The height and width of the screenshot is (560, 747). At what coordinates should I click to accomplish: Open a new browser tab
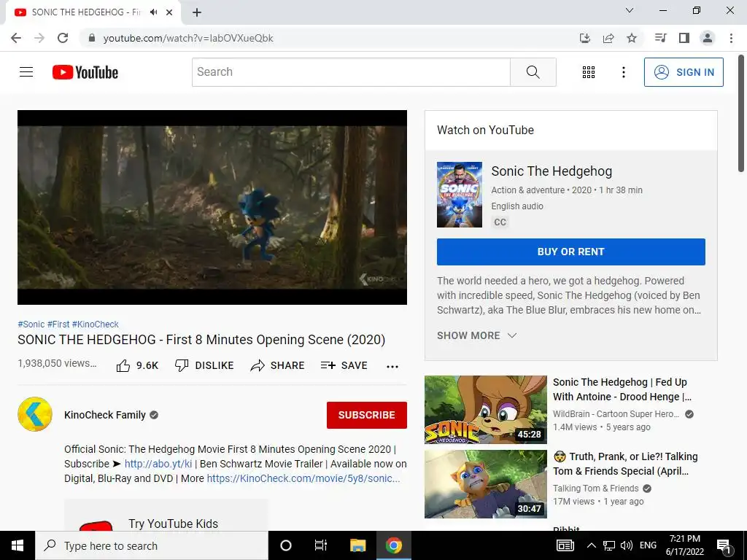coord(197,12)
